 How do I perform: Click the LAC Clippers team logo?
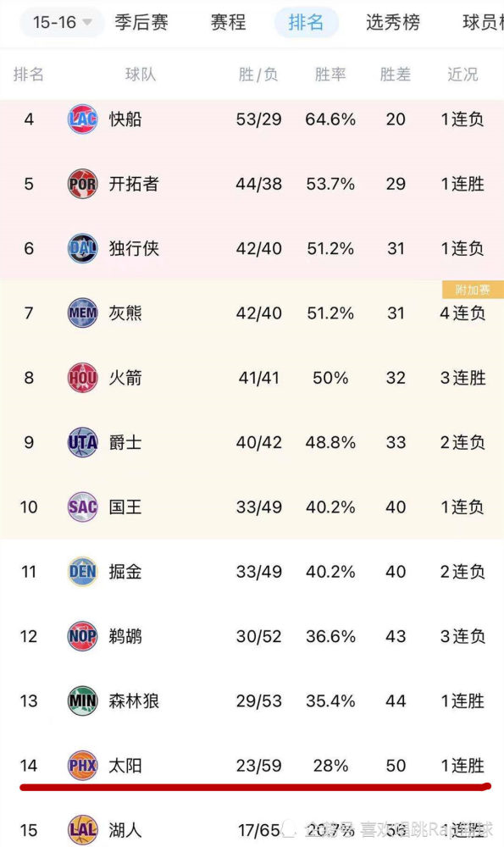coord(83,119)
